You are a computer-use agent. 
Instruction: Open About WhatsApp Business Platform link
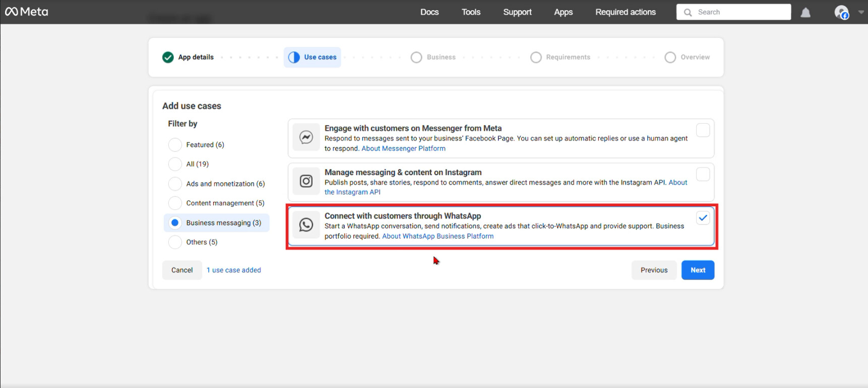[x=438, y=236]
